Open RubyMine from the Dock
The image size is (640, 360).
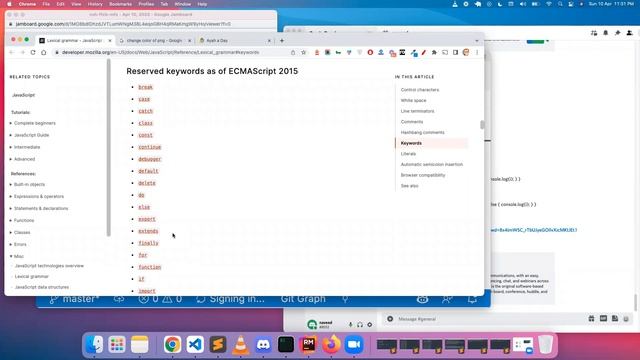(x=309, y=344)
